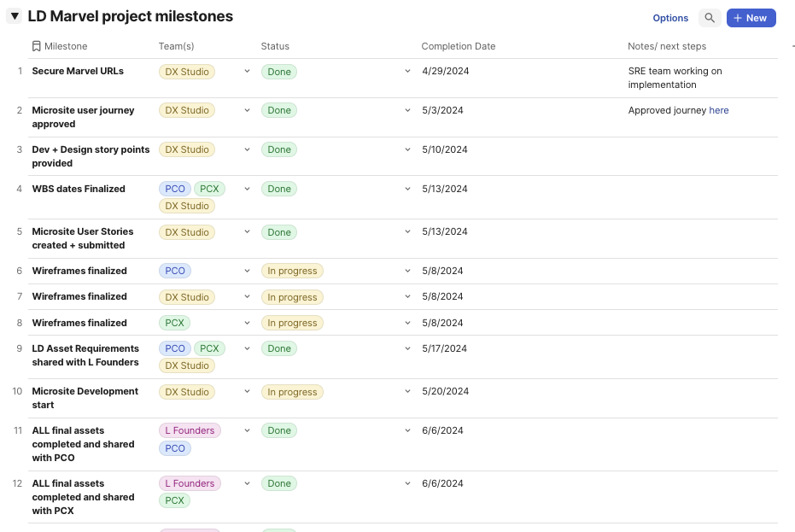Open Team dropdown for Microsite user journey approved
The width and height of the screenshot is (795, 532).
pyautogui.click(x=247, y=110)
